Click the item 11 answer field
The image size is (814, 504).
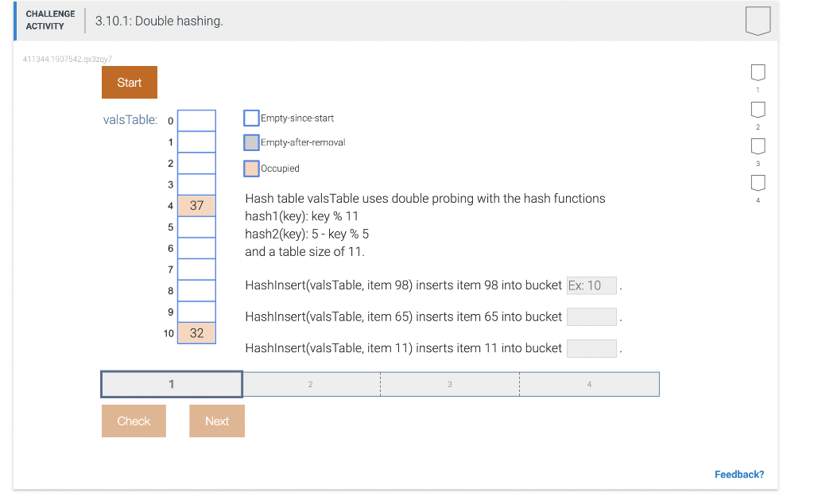coord(591,348)
